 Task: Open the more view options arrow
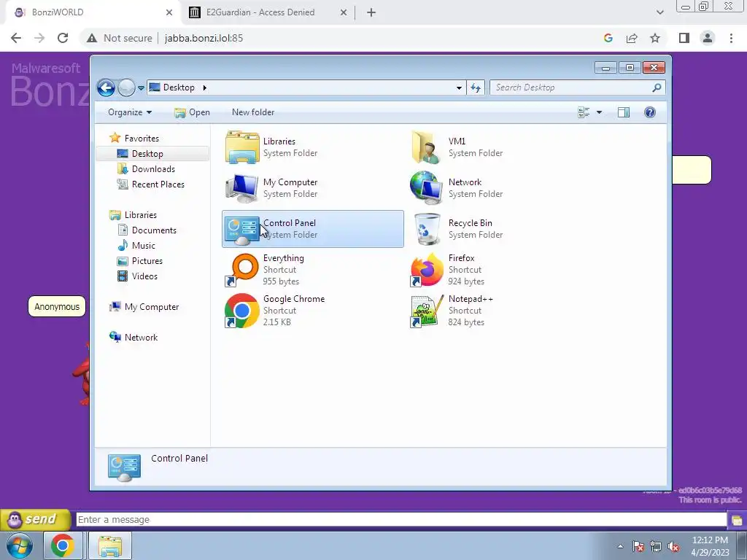(x=600, y=112)
